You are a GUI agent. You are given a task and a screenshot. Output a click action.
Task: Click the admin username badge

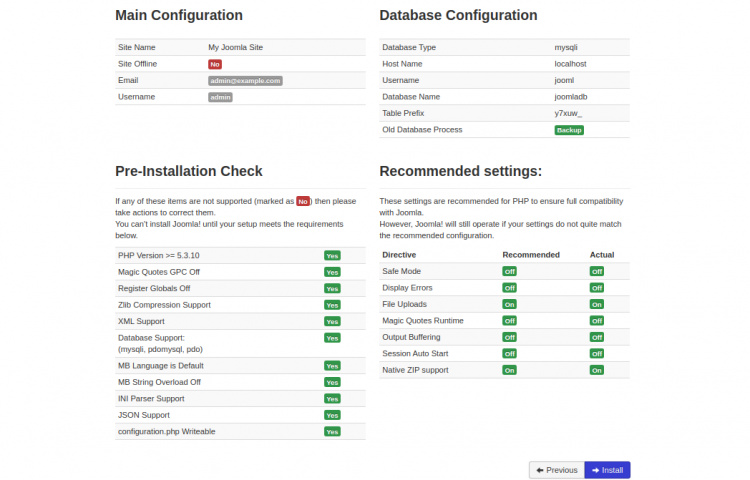click(220, 97)
